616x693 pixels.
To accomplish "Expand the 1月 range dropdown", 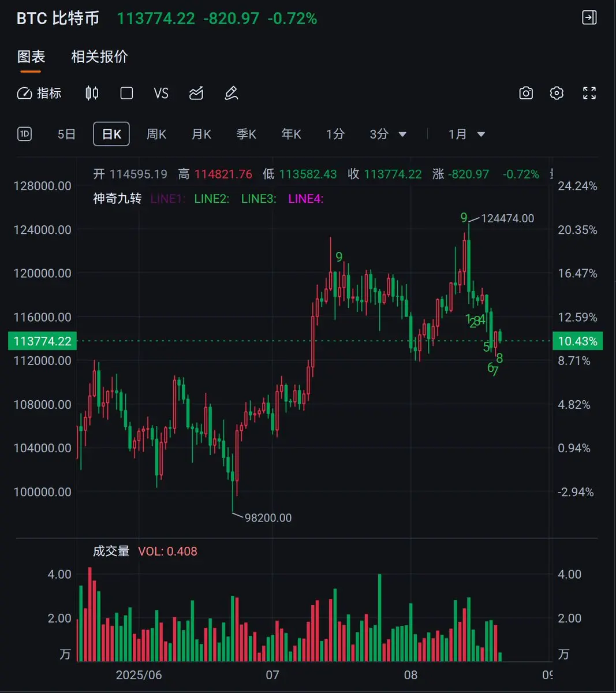I will point(466,134).
